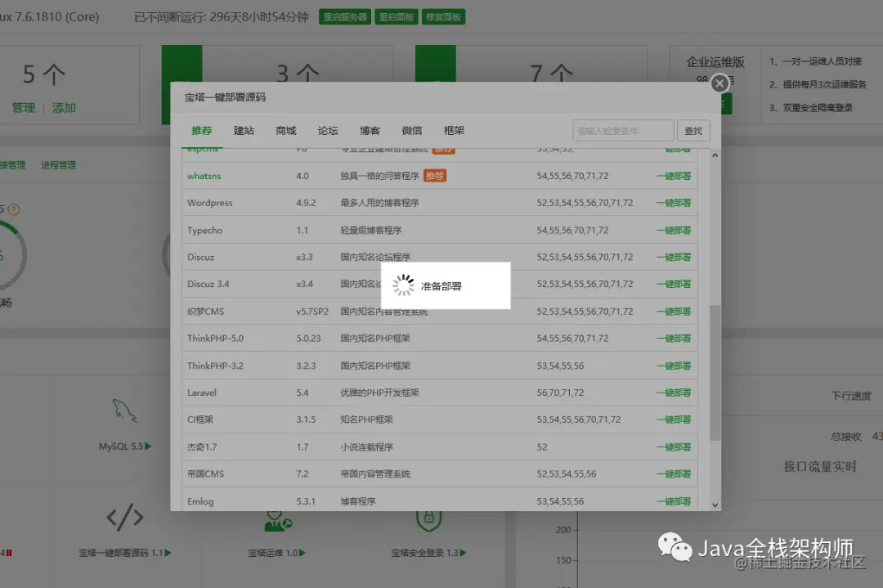Click the 织梦CMS row name
Viewport: 883px width, 588px height.
point(205,312)
